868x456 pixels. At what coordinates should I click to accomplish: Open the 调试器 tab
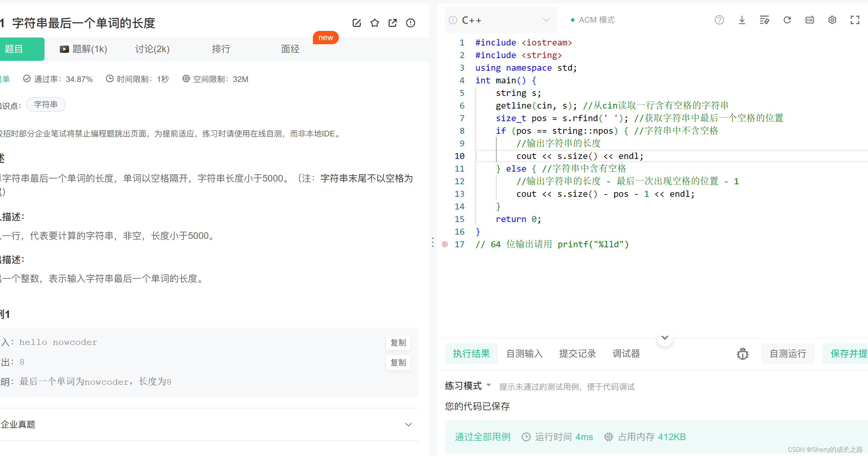tap(626, 354)
